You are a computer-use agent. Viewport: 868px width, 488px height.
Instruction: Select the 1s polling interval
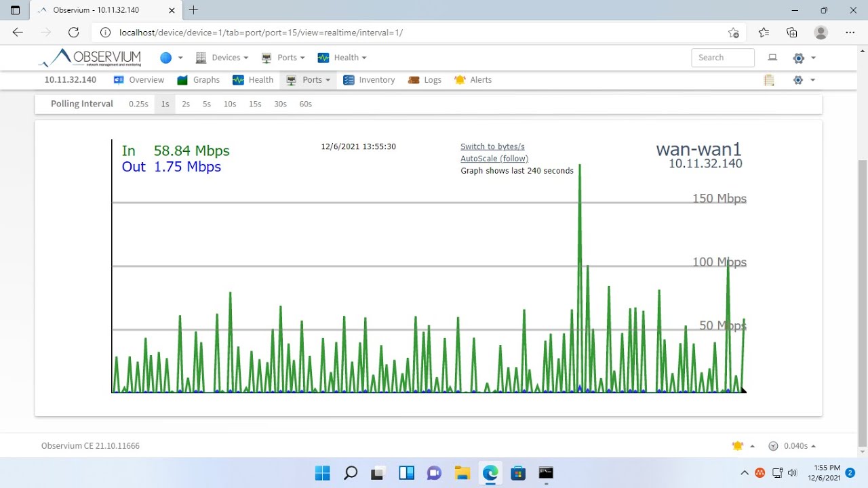click(x=165, y=104)
